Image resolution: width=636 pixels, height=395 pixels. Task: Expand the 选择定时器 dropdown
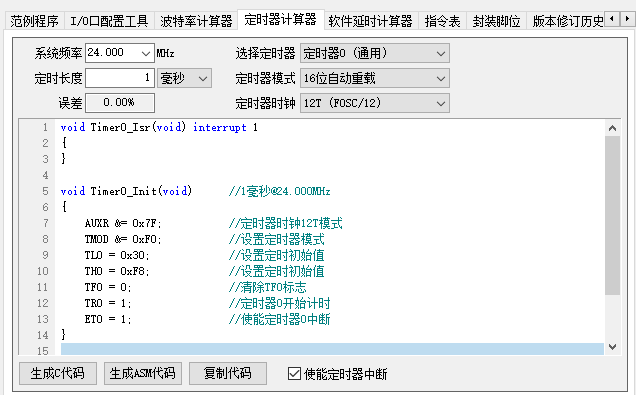pos(375,53)
